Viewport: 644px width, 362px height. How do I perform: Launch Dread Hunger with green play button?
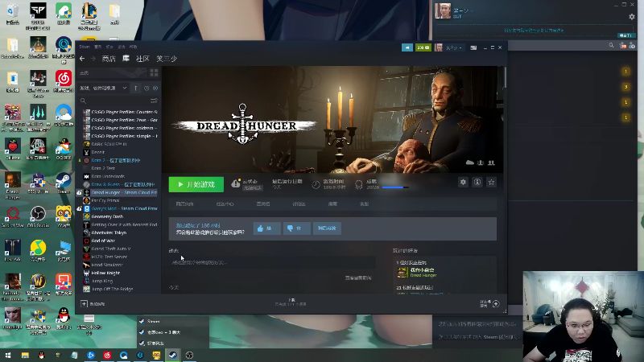click(x=196, y=184)
